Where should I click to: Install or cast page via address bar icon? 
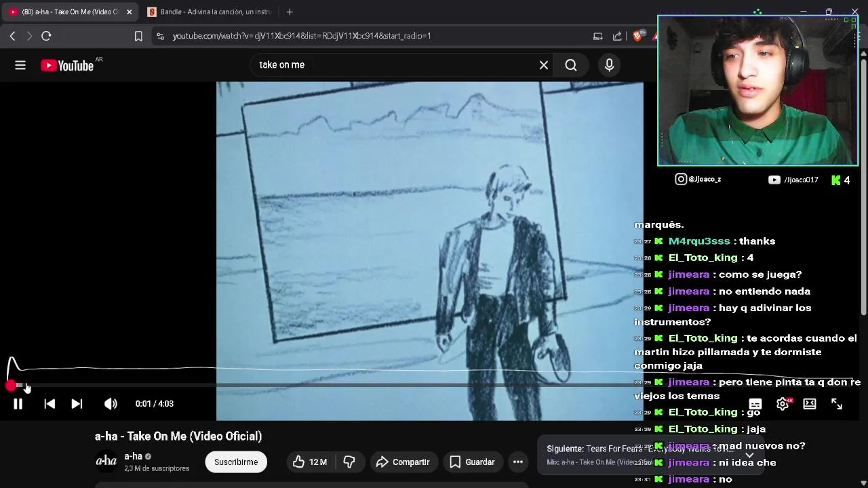pos(597,36)
